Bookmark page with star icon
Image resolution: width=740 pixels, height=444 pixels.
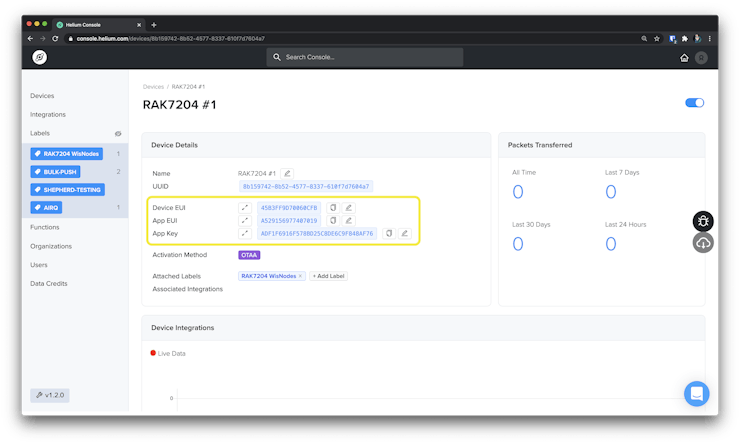pos(656,39)
